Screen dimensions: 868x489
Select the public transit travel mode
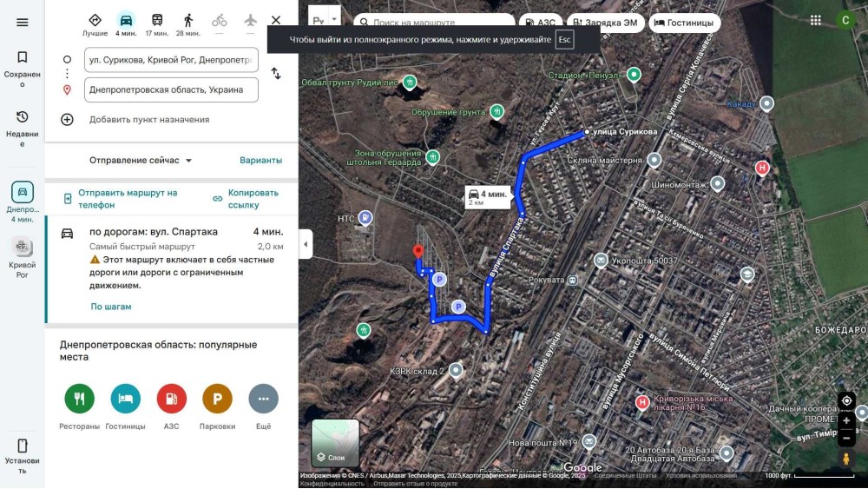click(157, 20)
